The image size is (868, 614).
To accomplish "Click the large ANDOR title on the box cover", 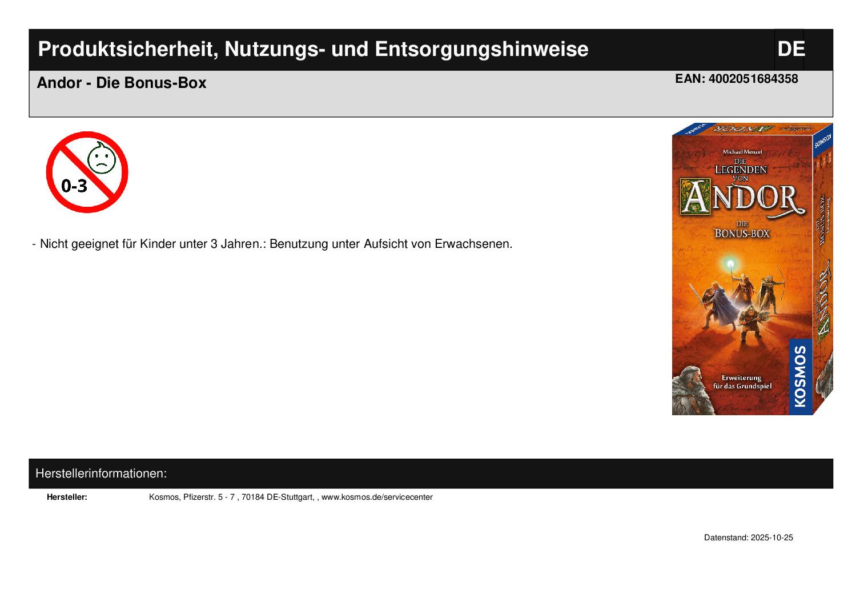I will pyautogui.click(x=741, y=198).
